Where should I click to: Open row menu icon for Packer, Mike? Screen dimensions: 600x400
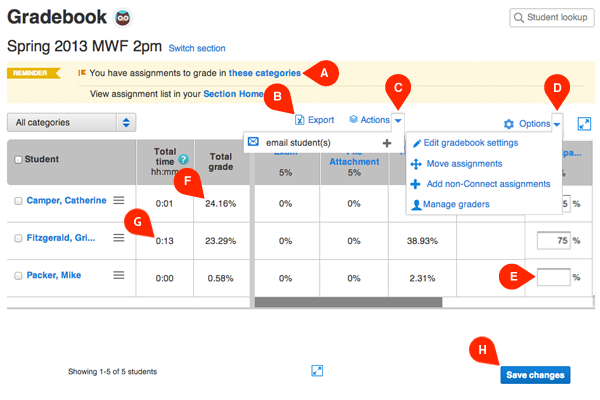119,275
